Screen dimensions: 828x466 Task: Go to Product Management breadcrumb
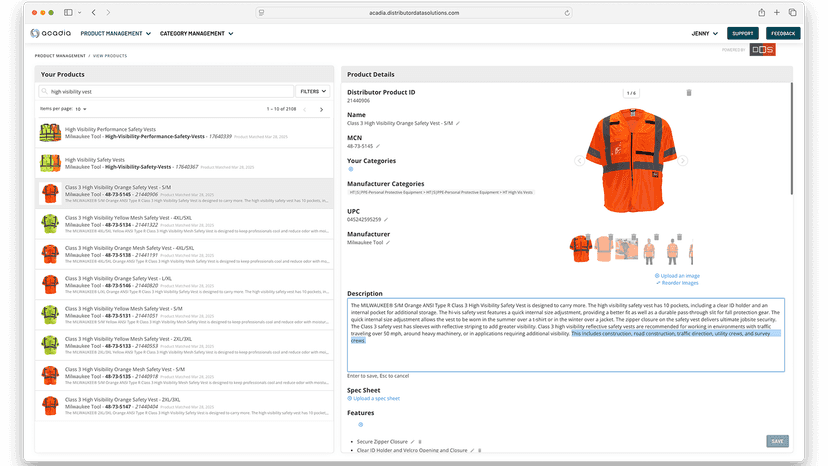(x=60, y=55)
